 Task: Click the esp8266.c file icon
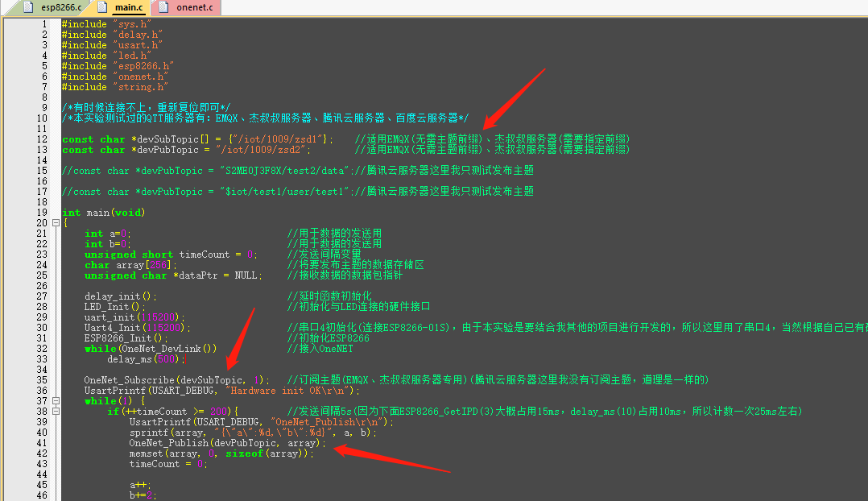(x=29, y=7)
